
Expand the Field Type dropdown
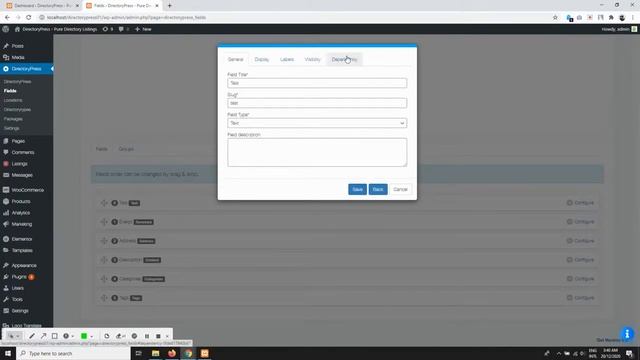[x=317, y=123]
